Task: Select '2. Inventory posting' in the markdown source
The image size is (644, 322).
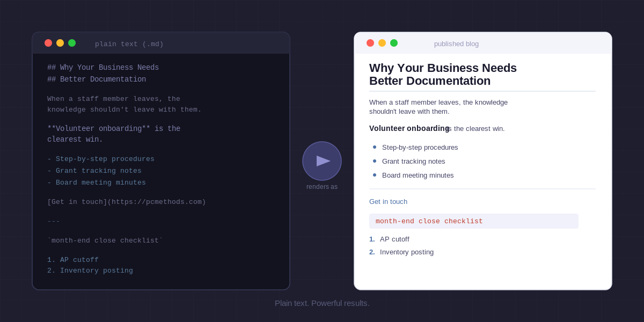Action: click(90, 270)
